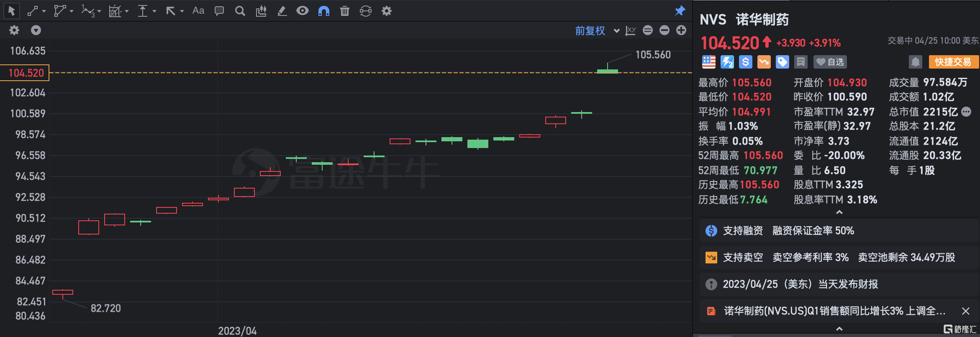Click the 快捷交易 quick trade button
Screen dimensions: 980x337
tap(954, 62)
